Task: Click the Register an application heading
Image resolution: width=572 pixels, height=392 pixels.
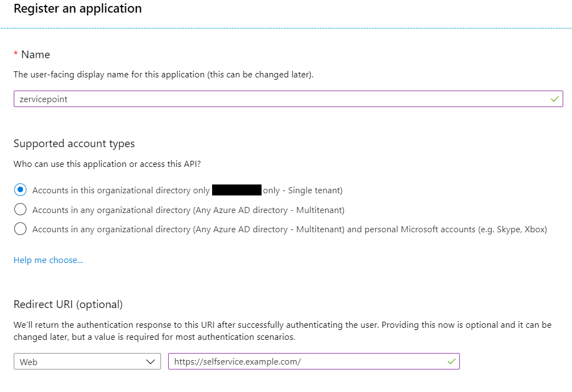Action: pos(77,9)
